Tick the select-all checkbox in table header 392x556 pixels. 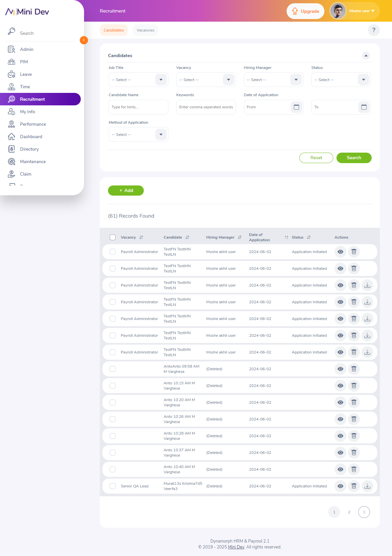point(113,237)
